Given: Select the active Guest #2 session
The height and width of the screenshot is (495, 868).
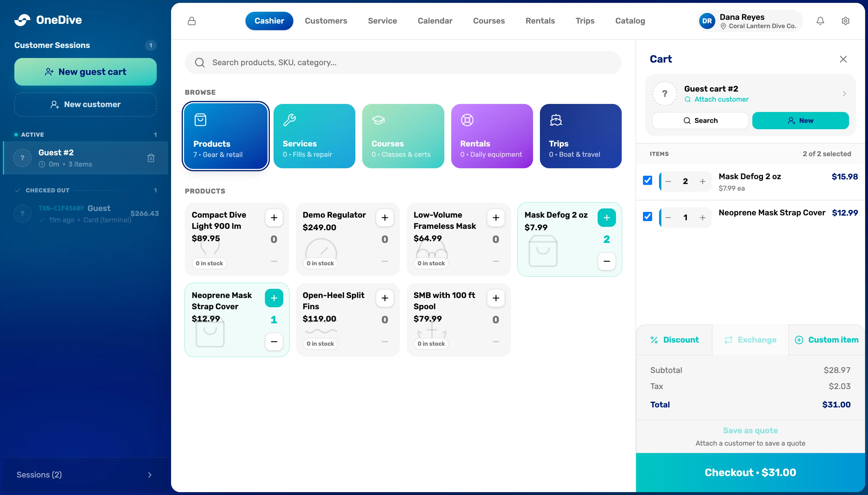Looking at the screenshot, I should click(x=85, y=158).
